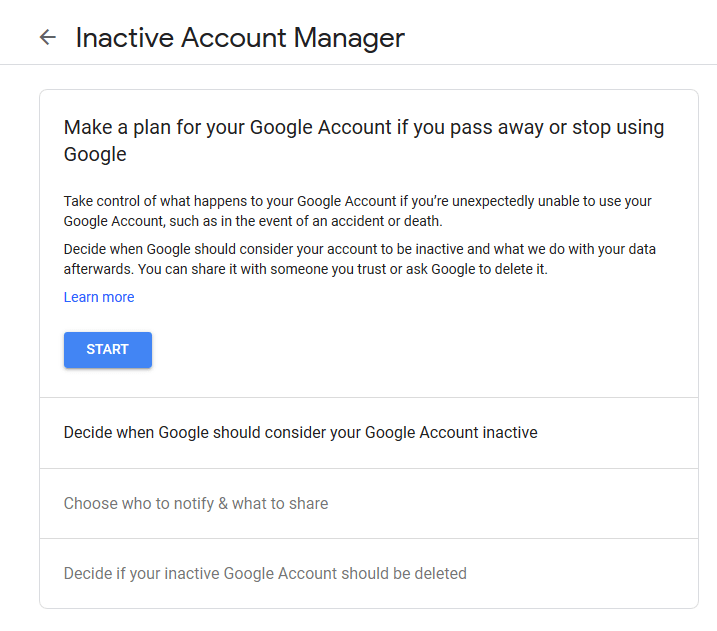This screenshot has height=631, width=717.
Task: Expand the 'Decide when Google should consider' section
Action: tap(300, 433)
